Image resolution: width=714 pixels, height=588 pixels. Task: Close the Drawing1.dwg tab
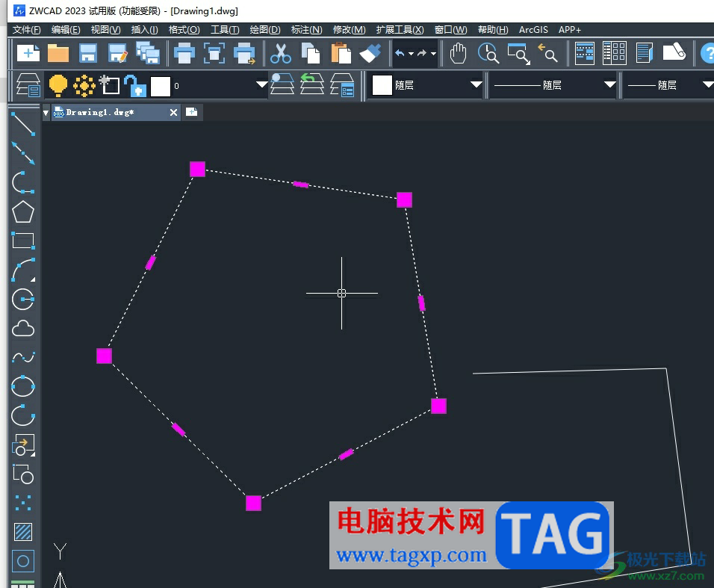point(173,113)
